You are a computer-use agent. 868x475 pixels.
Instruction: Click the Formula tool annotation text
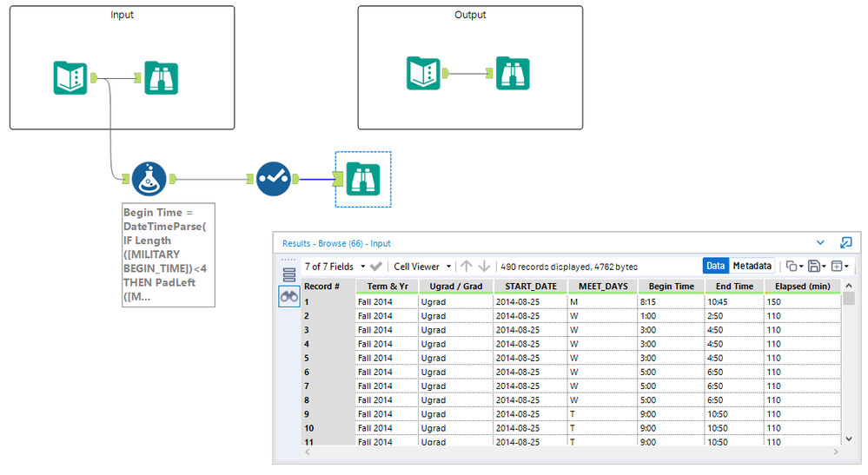pyautogui.click(x=169, y=254)
